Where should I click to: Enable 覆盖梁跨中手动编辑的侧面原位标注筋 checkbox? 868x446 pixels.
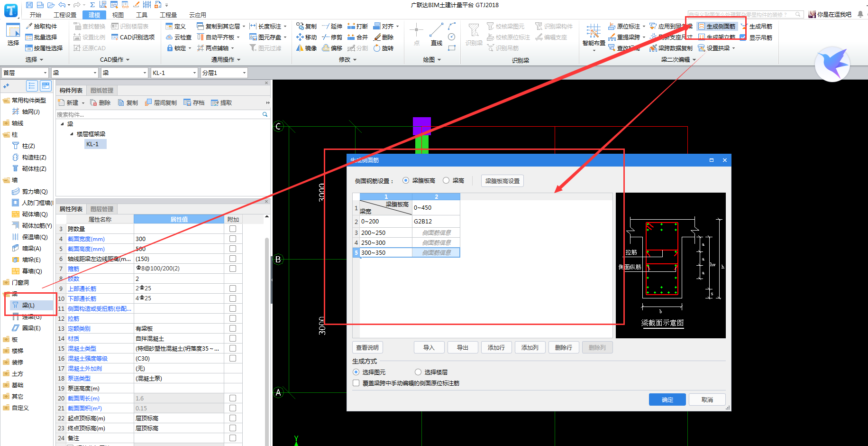click(x=356, y=383)
